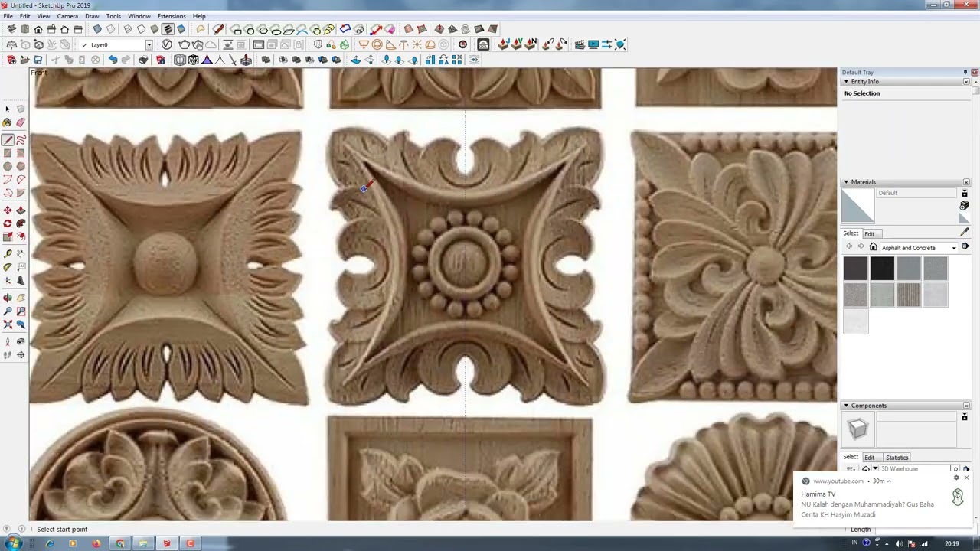Go to In Model materials home
Screen dimensions: 980x551
873,247
